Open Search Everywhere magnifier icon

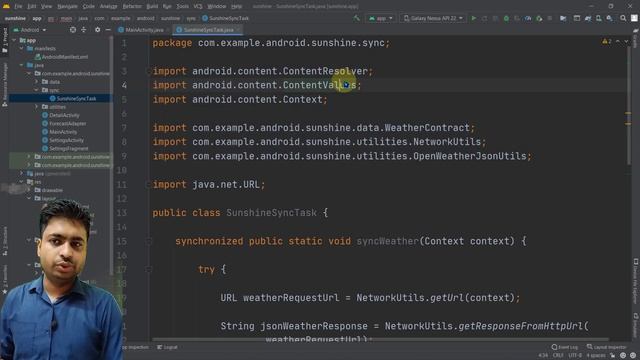click(623, 18)
